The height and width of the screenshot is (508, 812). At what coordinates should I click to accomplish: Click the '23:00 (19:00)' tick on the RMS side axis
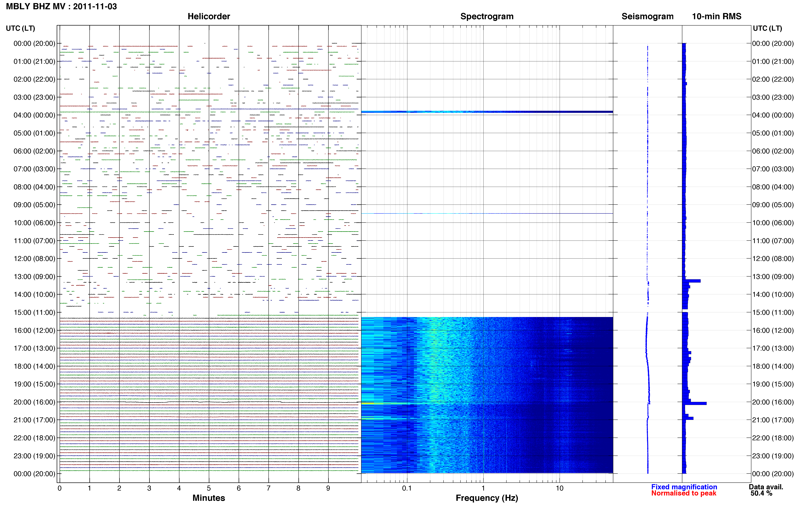[x=773, y=456]
